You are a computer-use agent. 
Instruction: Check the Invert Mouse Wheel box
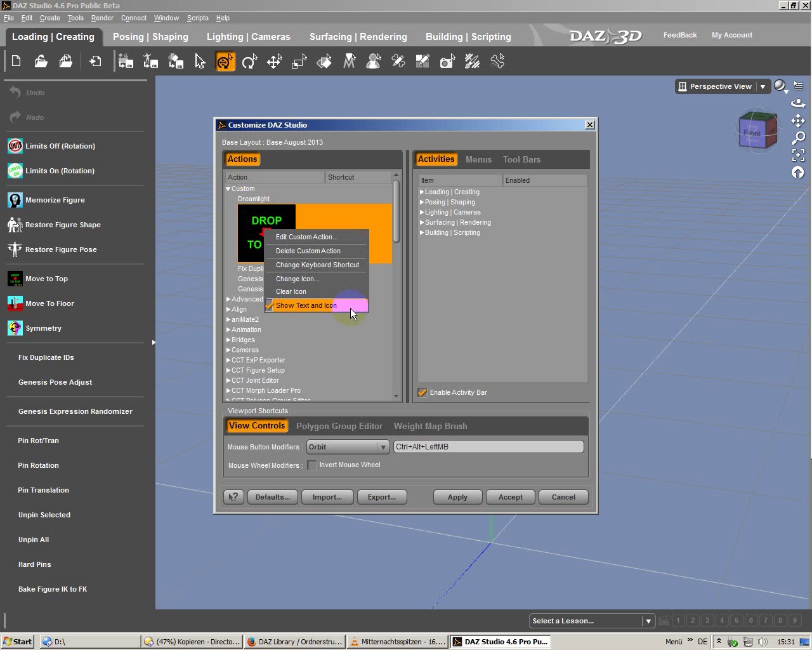(x=312, y=465)
